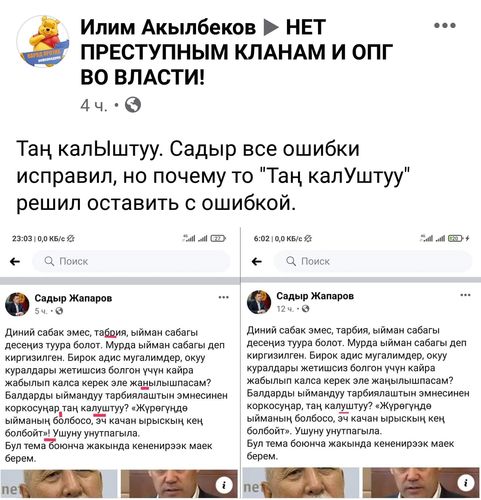481x500 pixels.
Task: Open Sadyr Japarov avatar in left screenshot
Action: [x=17, y=304]
